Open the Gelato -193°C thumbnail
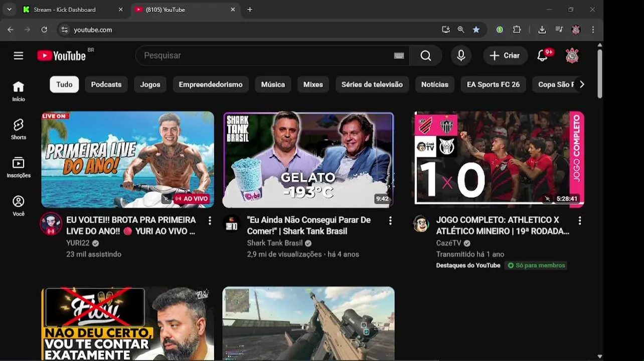The height and width of the screenshot is (361, 644). 308,159
